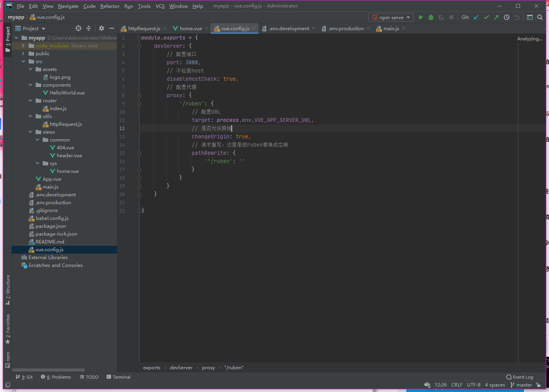Open Search Everywhere magnifier
Screen dimensions: 549x392
pyautogui.click(x=540, y=17)
